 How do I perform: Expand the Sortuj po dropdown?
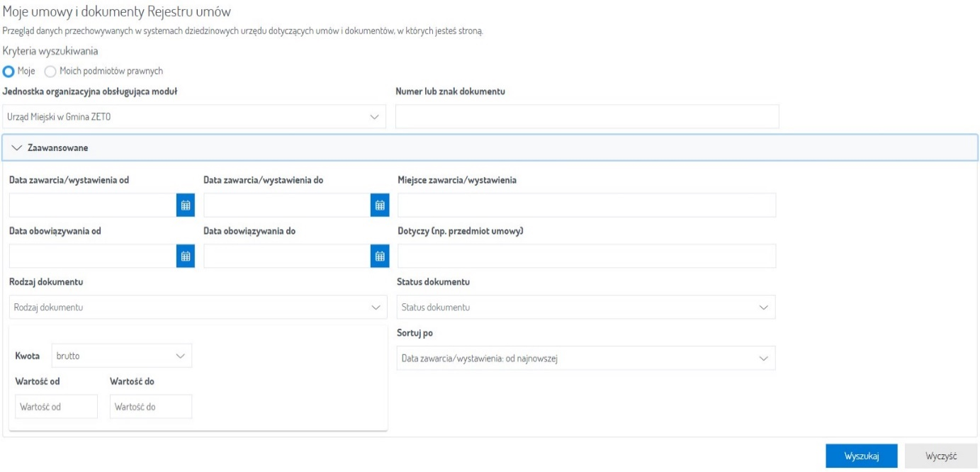(585, 359)
